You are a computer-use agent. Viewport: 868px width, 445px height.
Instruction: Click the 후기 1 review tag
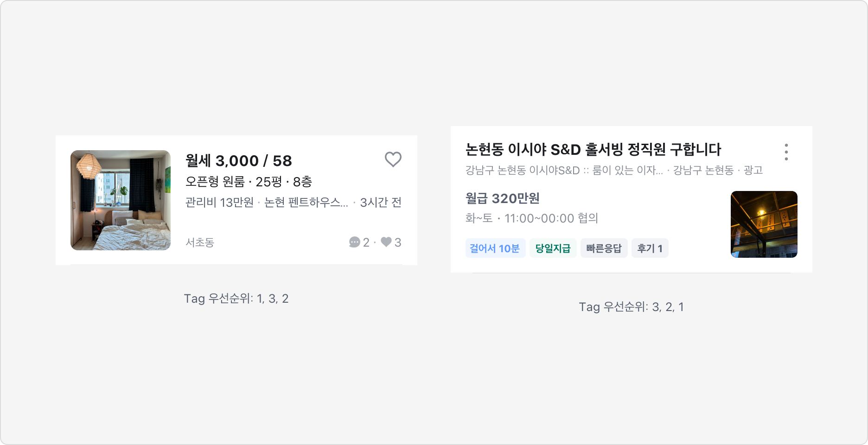[650, 248]
